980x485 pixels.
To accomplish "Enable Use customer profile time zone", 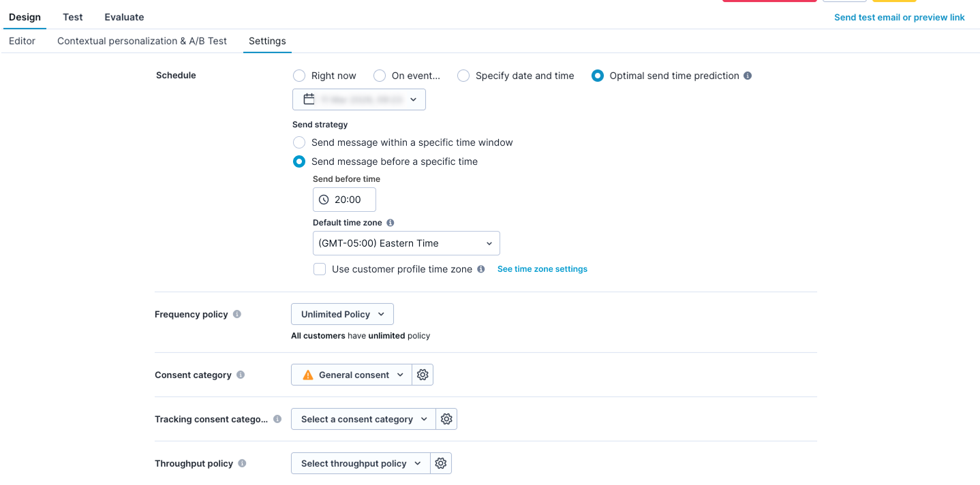I will (320, 268).
